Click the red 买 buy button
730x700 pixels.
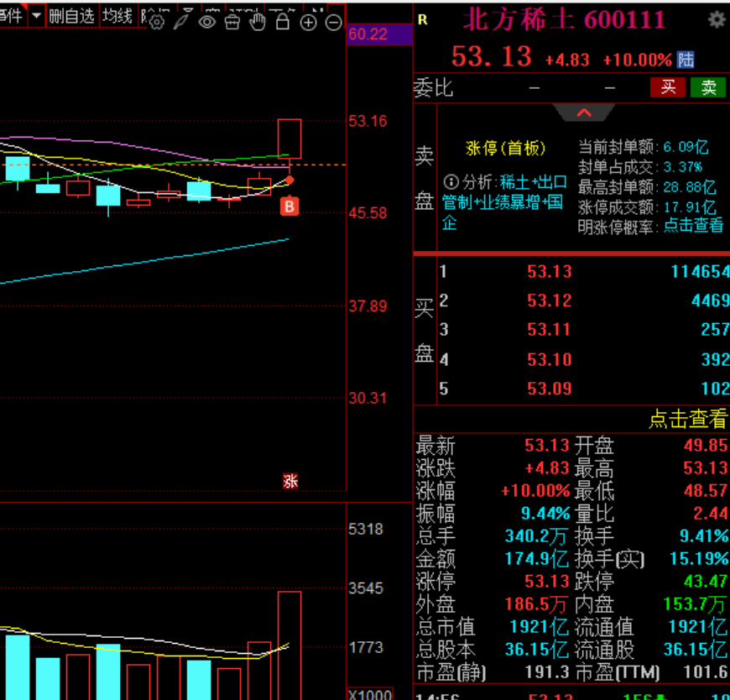click(x=668, y=87)
